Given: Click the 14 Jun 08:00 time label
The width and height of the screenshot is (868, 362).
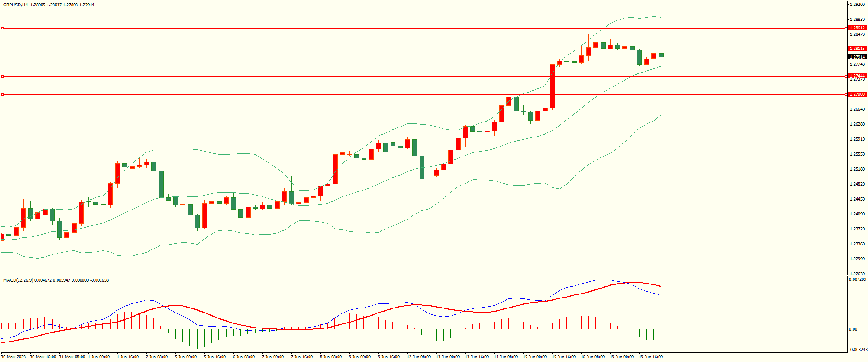Looking at the screenshot, I should tap(506, 357).
